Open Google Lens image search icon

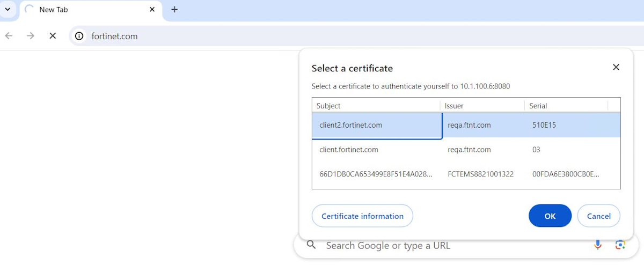pyautogui.click(x=620, y=245)
